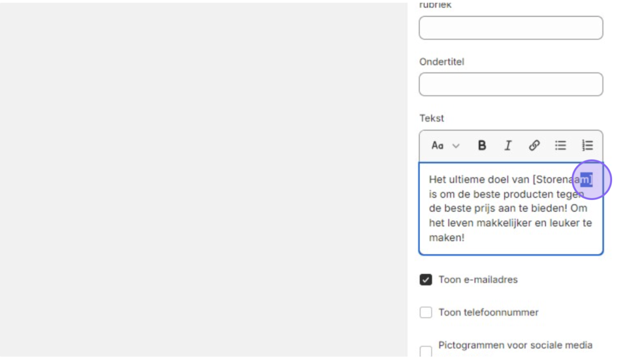The image size is (625, 364).
Task: Click the Toon e-mailadres label text
Action: (x=478, y=280)
